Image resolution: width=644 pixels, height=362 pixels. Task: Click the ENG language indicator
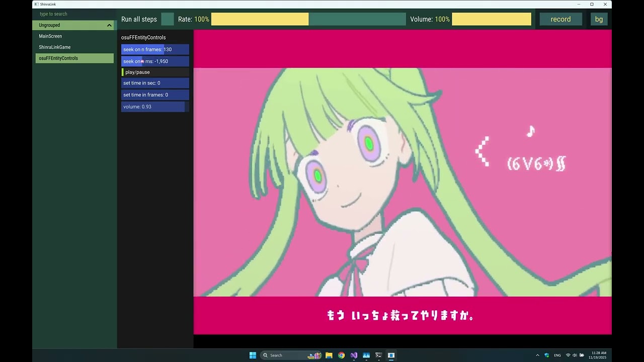point(557,355)
